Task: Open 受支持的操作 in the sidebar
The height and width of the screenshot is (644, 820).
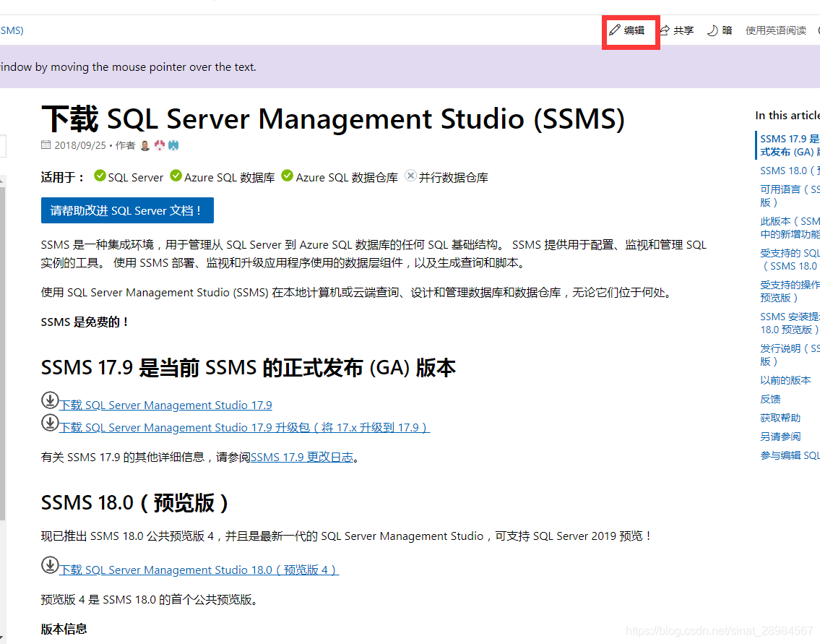Action: pyautogui.click(x=790, y=291)
